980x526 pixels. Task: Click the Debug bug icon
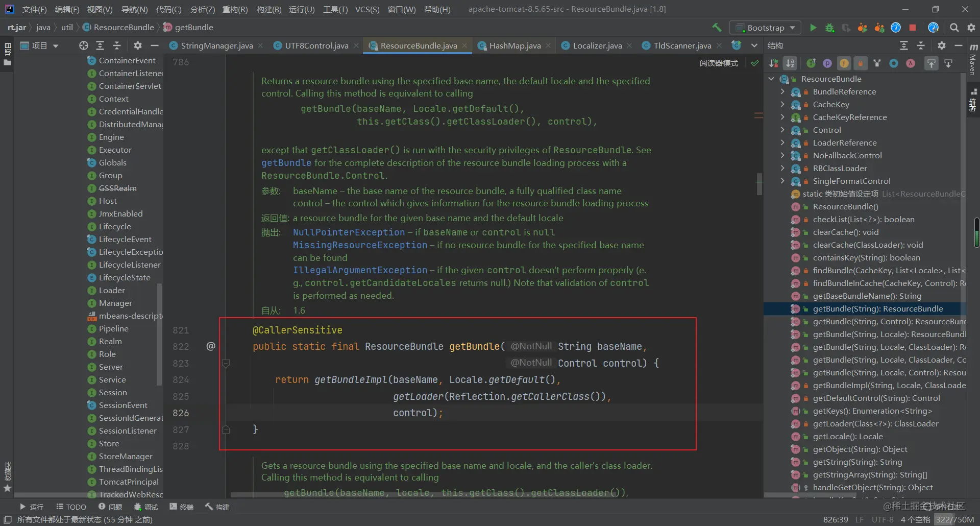[x=830, y=28]
